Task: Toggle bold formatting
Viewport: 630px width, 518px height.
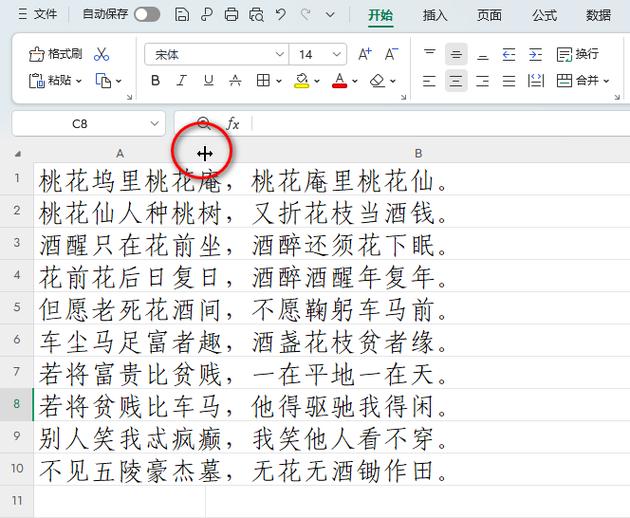Action: pyautogui.click(x=155, y=80)
